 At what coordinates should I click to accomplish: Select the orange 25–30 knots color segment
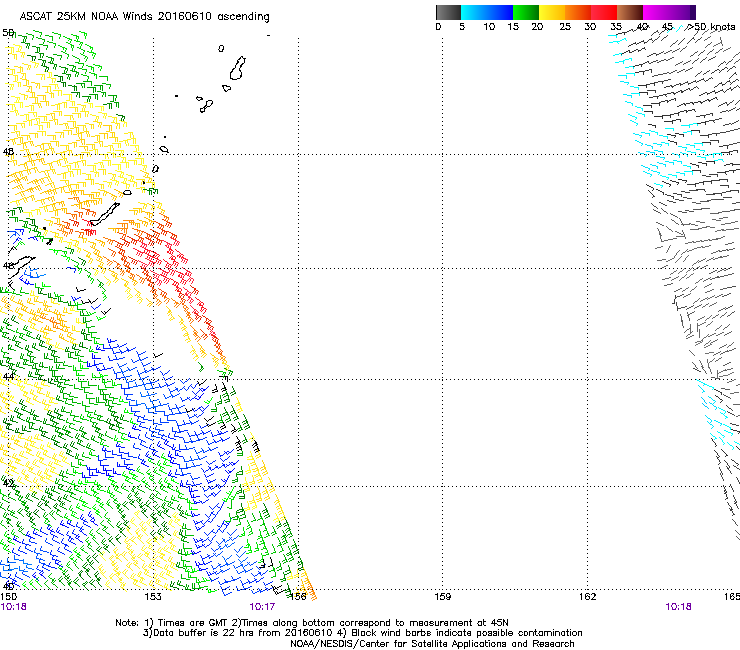click(578, 12)
